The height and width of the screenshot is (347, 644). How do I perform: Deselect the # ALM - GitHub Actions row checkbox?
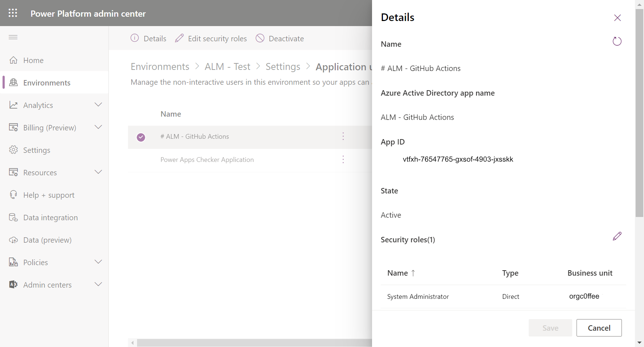pos(141,137)
